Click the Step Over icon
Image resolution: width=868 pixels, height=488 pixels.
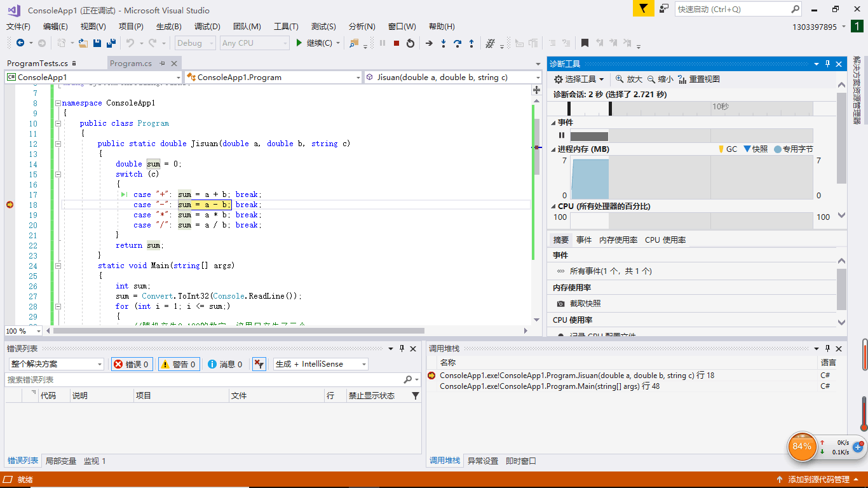coord(458,43)
